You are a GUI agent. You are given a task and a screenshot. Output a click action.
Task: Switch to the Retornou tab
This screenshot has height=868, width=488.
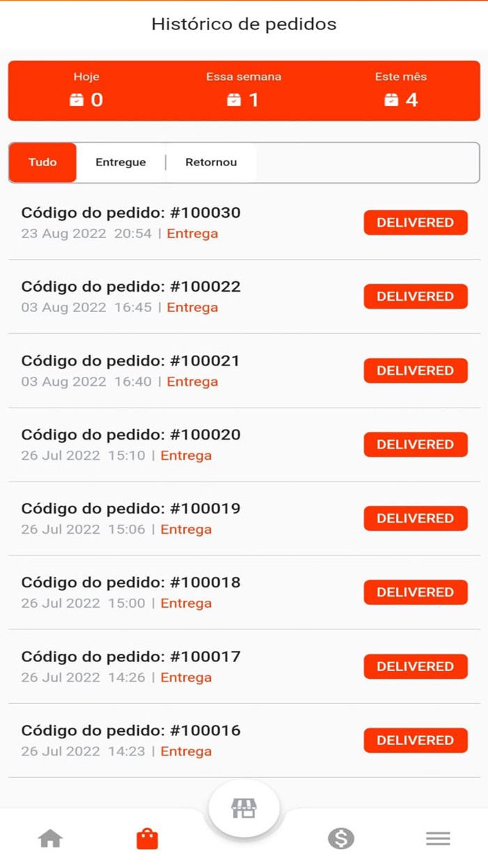(x=211, y=163)
